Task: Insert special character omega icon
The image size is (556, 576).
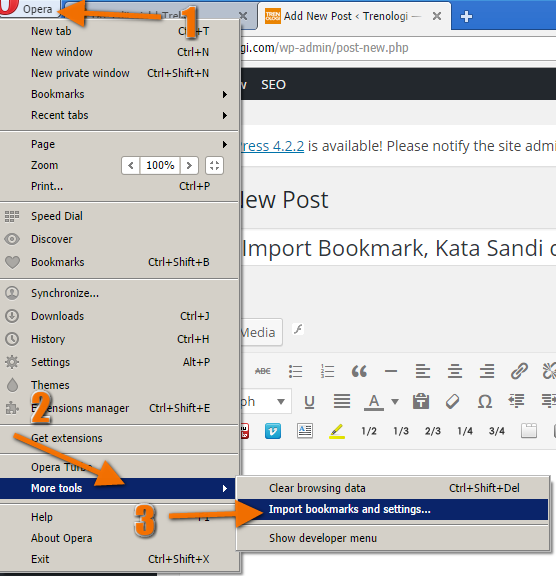Action: pos(485,402)
